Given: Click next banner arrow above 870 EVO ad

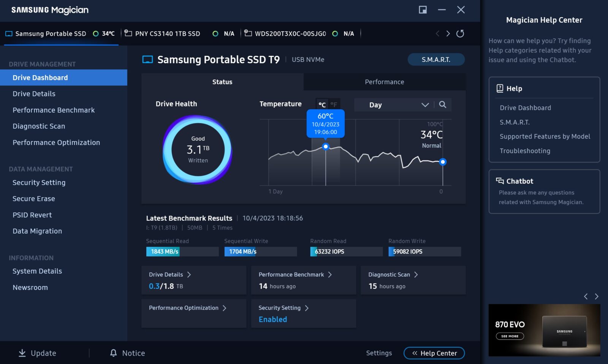Looking at the screenshot, I should [597, 296].
